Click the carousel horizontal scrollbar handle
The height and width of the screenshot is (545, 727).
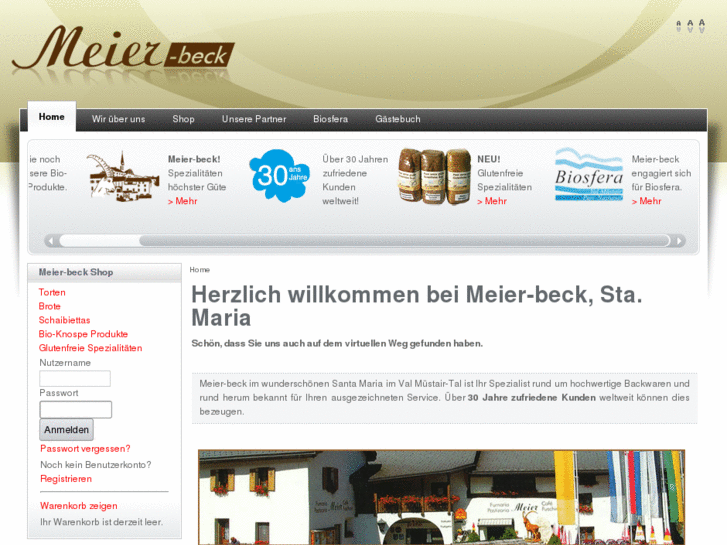point(404,241)
